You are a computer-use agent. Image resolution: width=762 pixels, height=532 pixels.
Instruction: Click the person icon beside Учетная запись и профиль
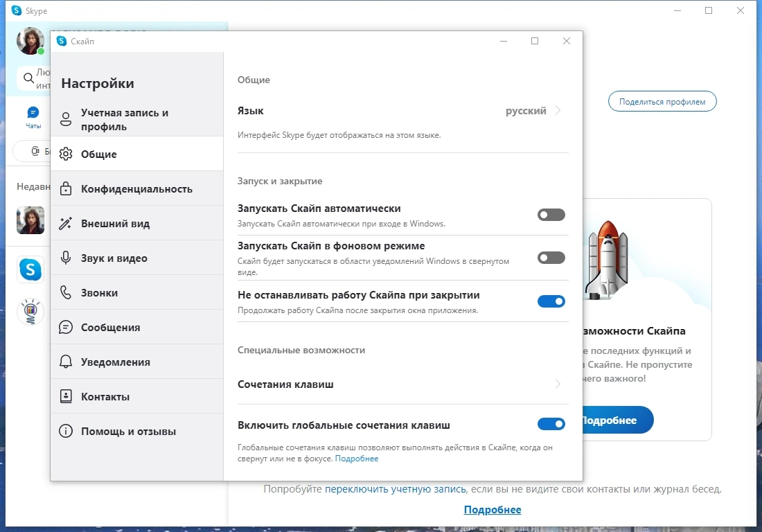(66, 119)
